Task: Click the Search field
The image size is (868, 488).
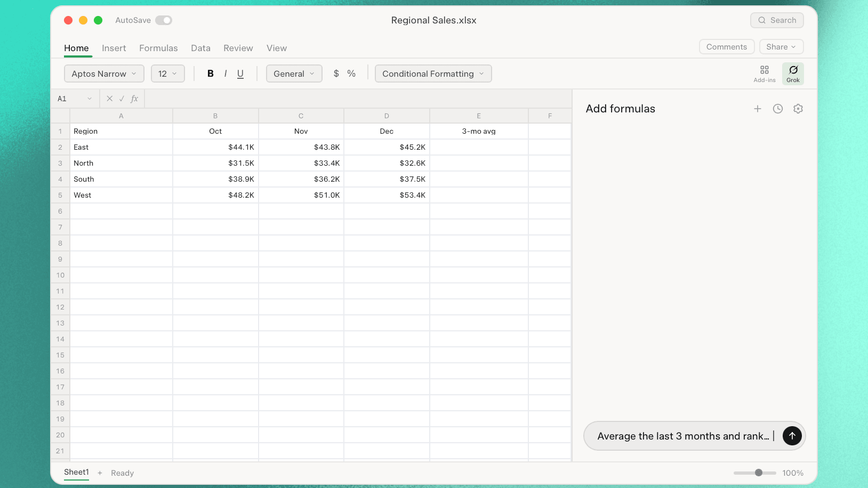Action: (x=777, y=20)
